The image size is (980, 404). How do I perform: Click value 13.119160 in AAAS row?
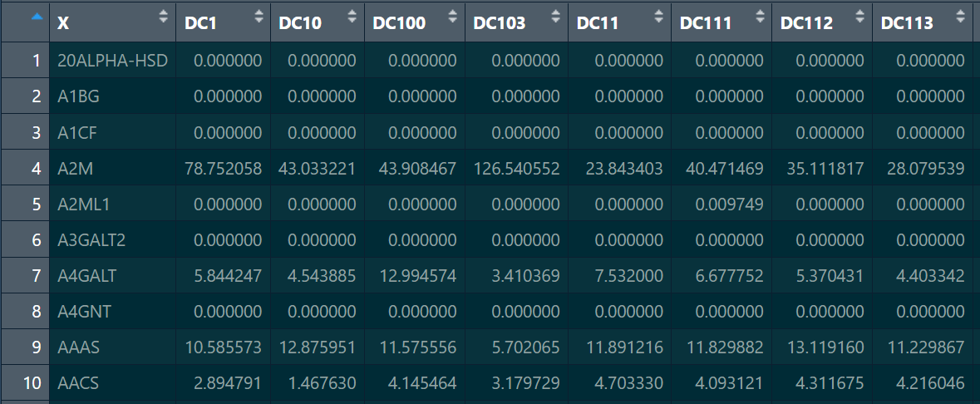pyautogui.click(x=825, y=347)
